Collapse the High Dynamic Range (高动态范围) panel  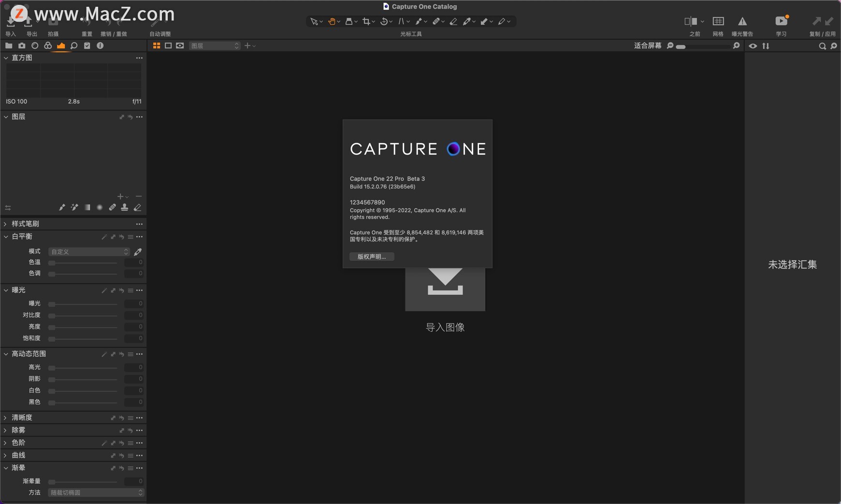click(6, 354)
